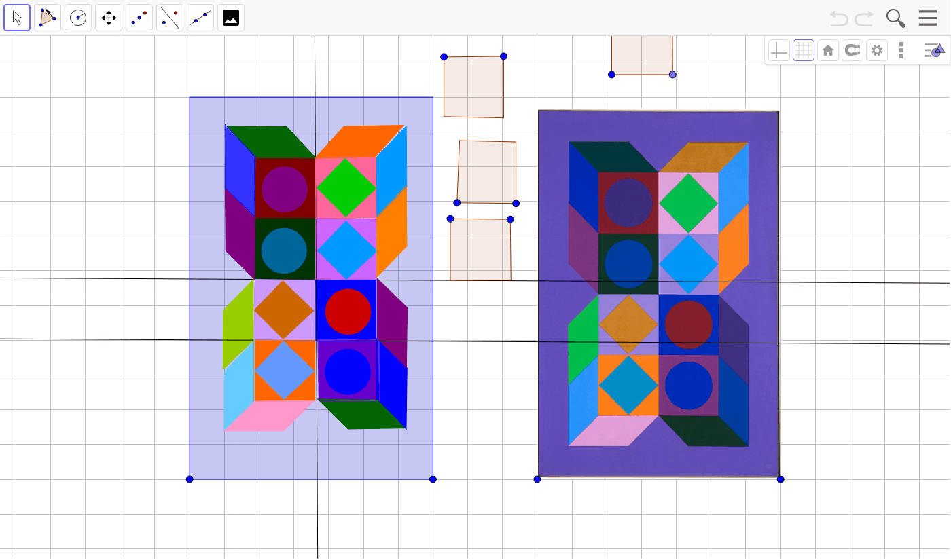Click the purple circle in maroon square of drawn replica

(x=284, y=189)
